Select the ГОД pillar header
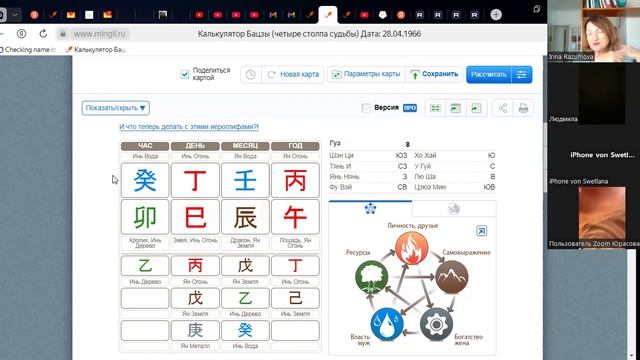Image resolution: width=640 pixels, height=360 pixels. [x=295, y=146]
